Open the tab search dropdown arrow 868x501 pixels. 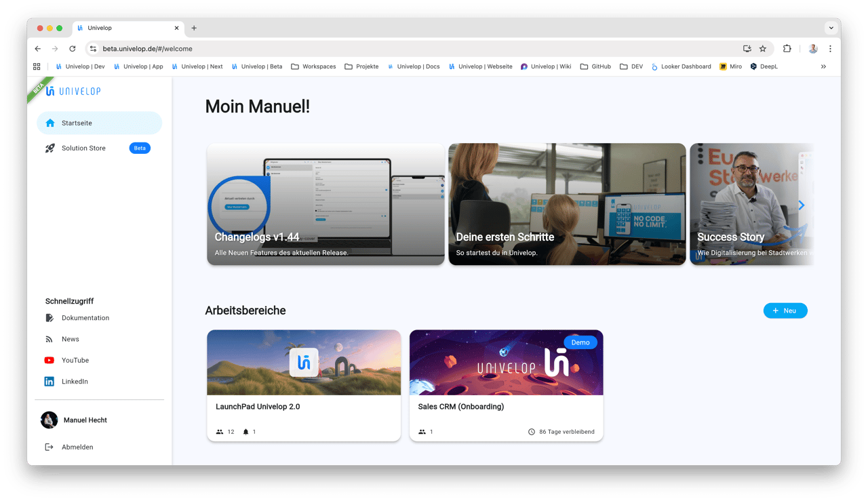coord(831,28)
